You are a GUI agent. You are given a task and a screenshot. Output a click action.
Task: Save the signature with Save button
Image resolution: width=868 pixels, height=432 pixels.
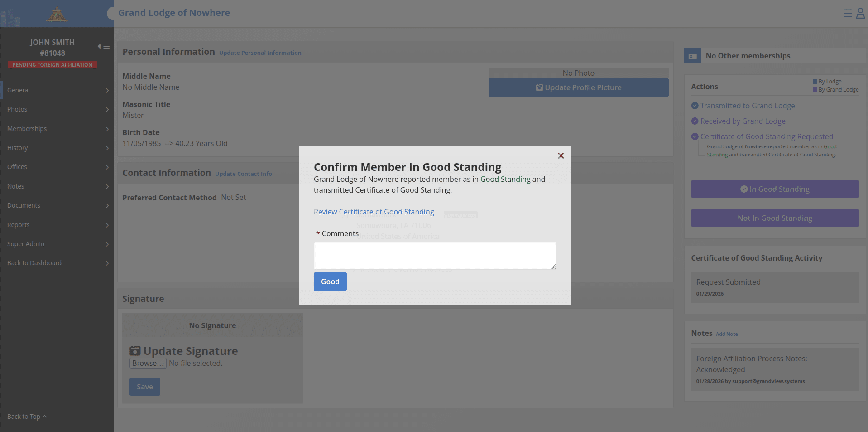[145, 387]
